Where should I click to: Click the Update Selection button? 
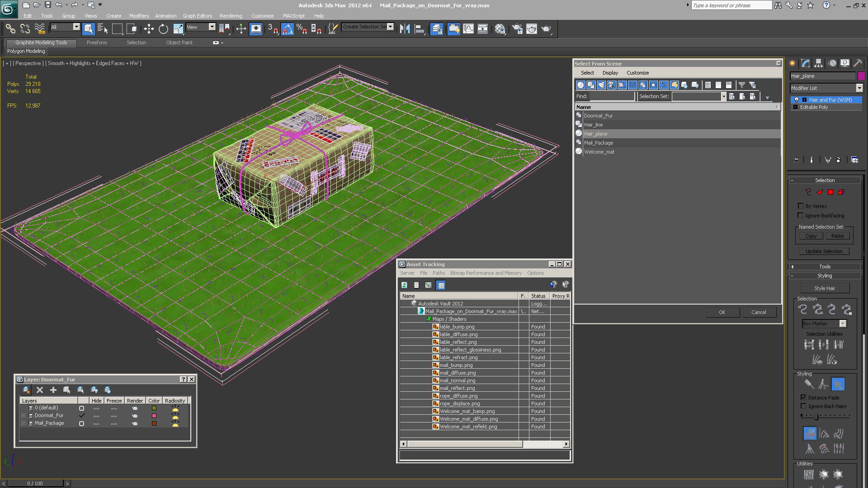point(824,251)
